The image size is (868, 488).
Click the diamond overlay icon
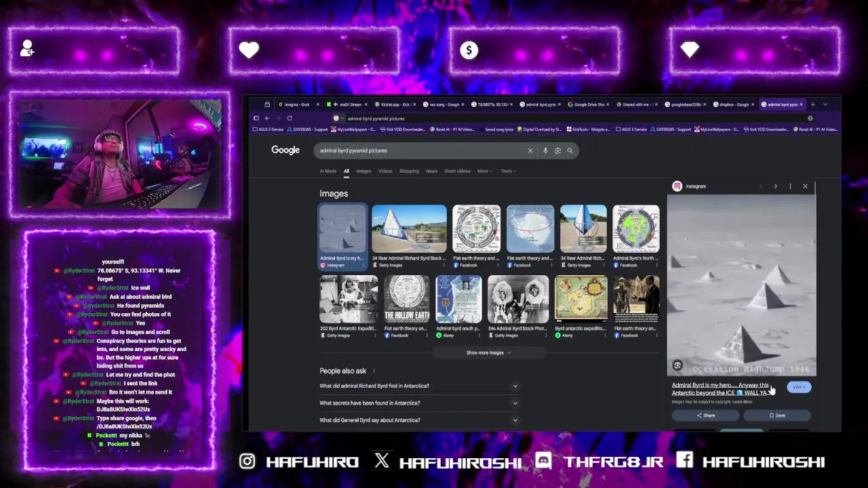690,49
